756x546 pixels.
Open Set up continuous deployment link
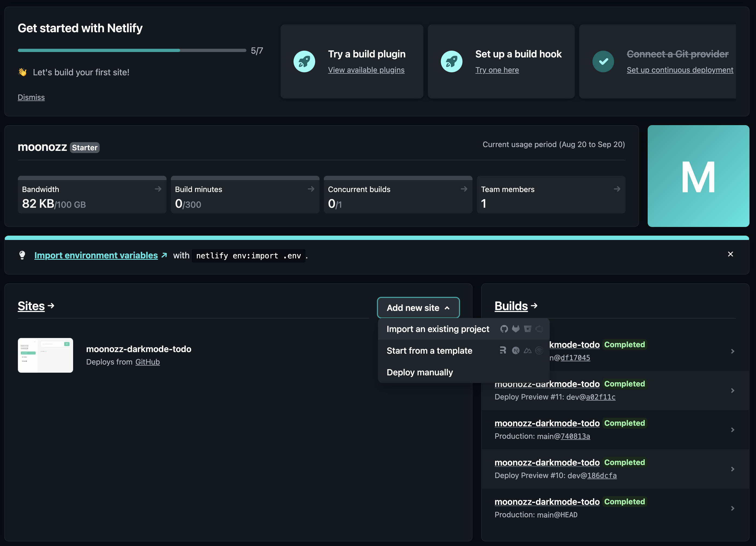[x=680, y=70]
